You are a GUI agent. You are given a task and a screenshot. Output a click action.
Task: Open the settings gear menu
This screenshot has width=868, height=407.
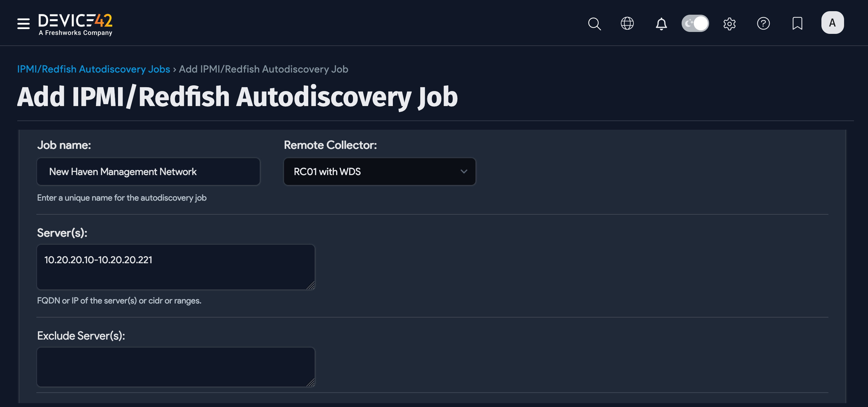pos(730,23)
